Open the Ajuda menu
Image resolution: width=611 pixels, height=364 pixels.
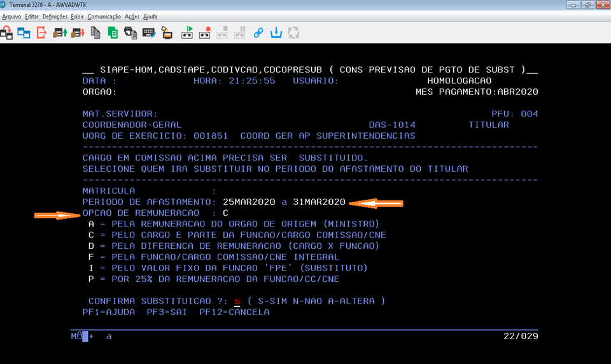150,16
